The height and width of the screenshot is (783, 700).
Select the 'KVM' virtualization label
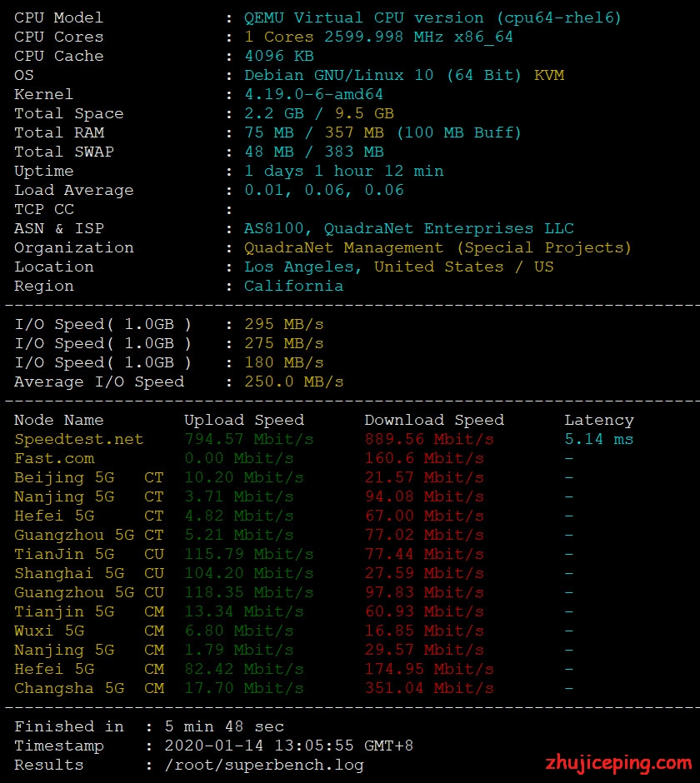(x=549, y=76)
